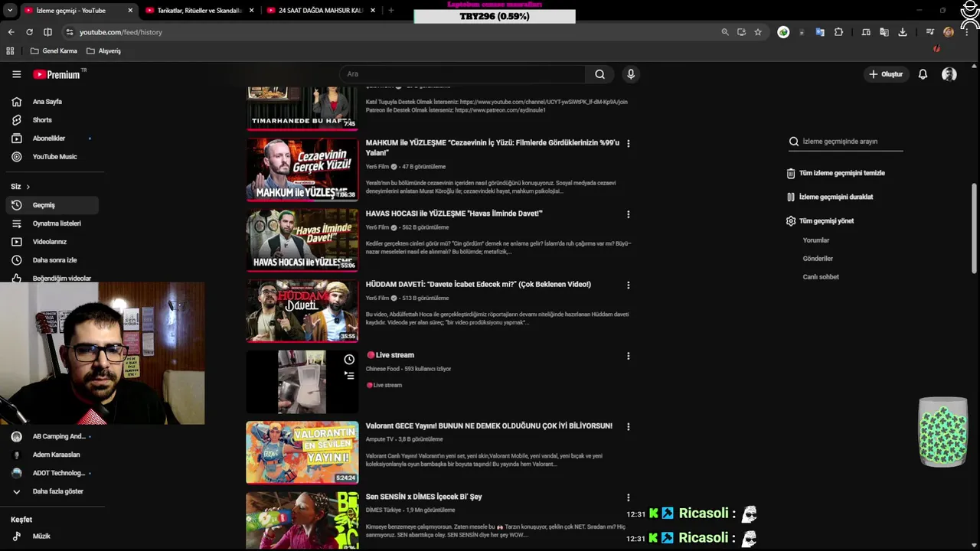Image resolution: width=980 pixels, height=551 pixels.
Task: Open Müzik under Keşfet
Action: [x=41, y=536]
